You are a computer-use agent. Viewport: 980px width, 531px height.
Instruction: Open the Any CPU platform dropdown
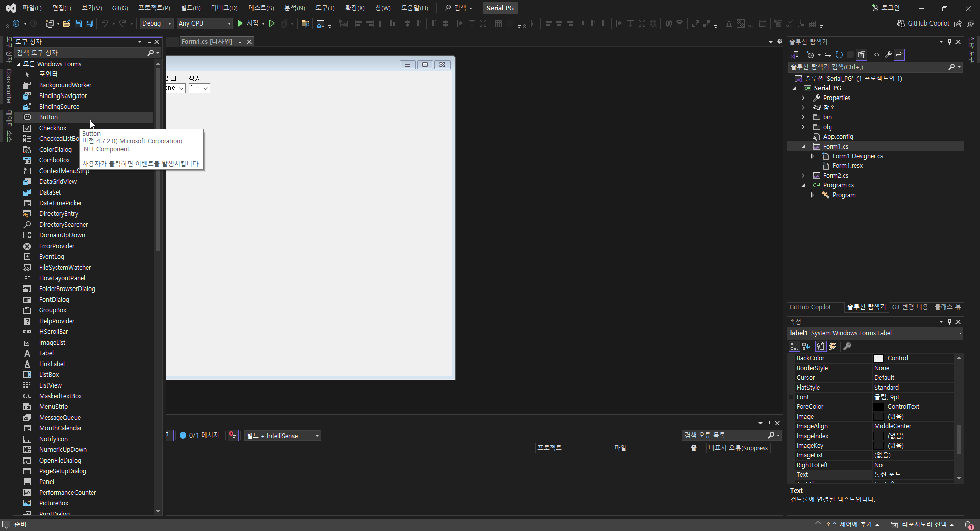[x=204, y=23]
